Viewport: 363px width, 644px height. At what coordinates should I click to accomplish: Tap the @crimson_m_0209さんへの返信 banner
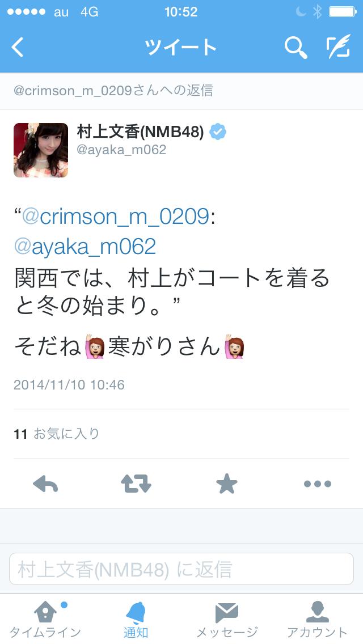tap(181, 90)
